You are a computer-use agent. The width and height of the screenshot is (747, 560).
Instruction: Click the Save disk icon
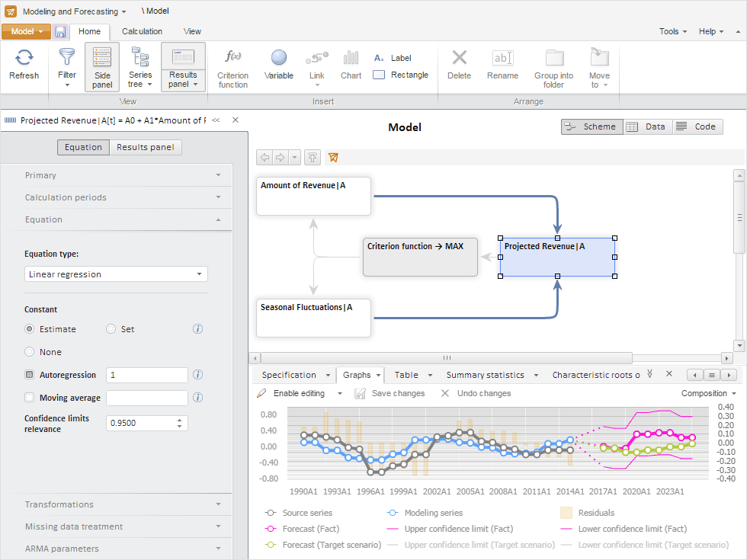[60, 32]
